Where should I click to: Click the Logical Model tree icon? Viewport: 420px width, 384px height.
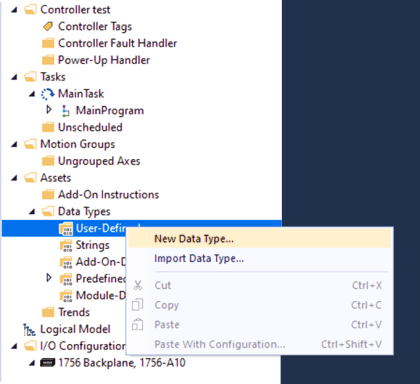point(29,329)
